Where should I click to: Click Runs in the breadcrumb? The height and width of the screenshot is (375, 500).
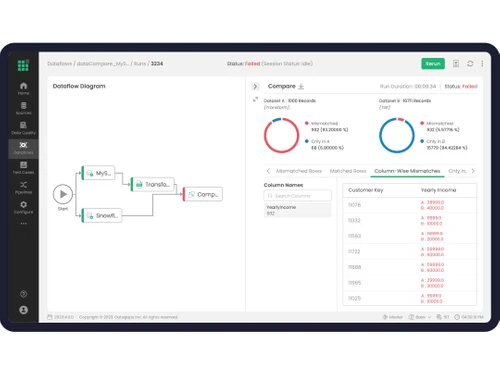tap(140, 63)
